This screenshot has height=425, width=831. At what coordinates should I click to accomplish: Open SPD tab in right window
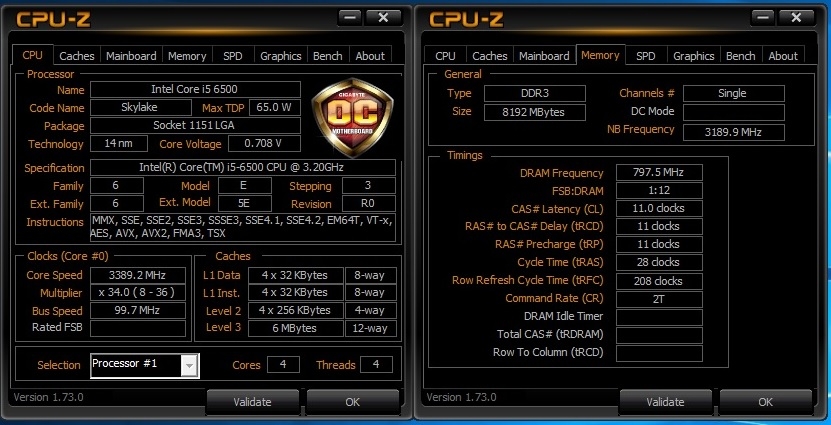(645, 56)
